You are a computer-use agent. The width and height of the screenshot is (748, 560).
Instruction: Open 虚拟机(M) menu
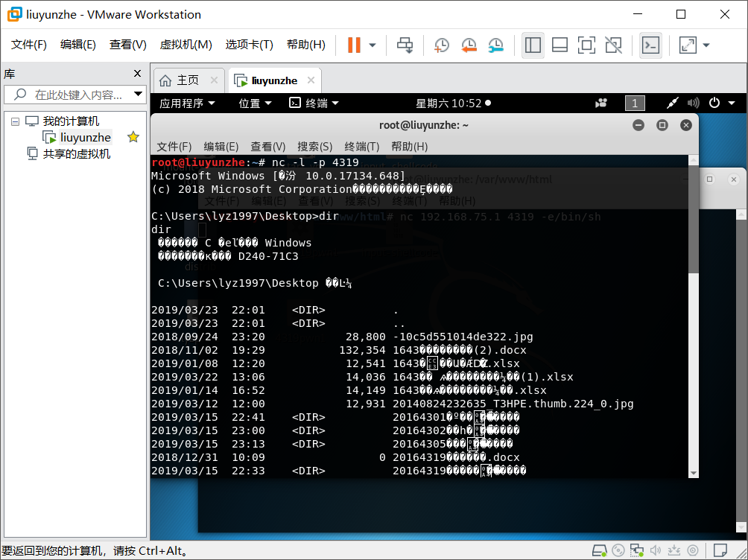pyautogui.click(x=186, y=45)
